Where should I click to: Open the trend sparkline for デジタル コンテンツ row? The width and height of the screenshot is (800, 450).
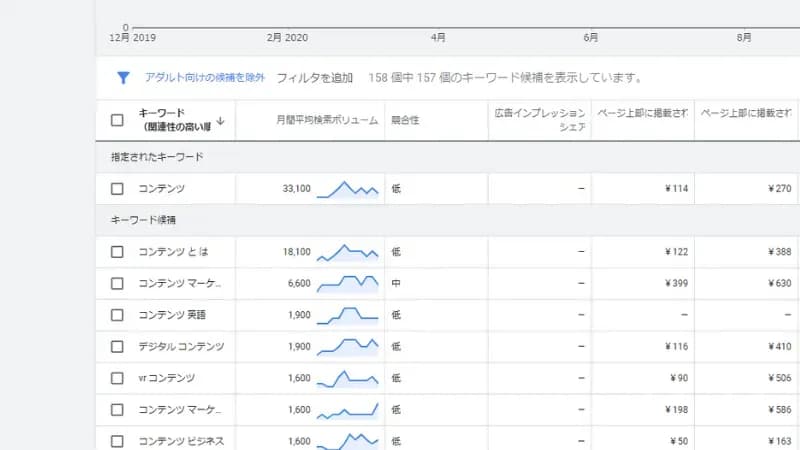click(x=347, y=347)
